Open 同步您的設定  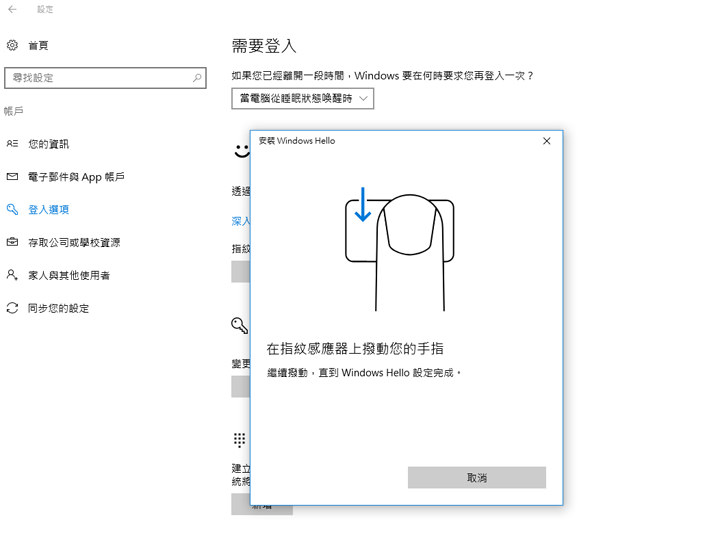[58, 308]
